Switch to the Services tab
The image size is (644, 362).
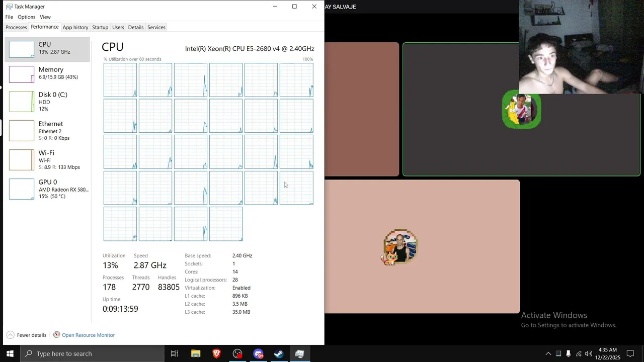pyautogui.click(x=156, y=27)
